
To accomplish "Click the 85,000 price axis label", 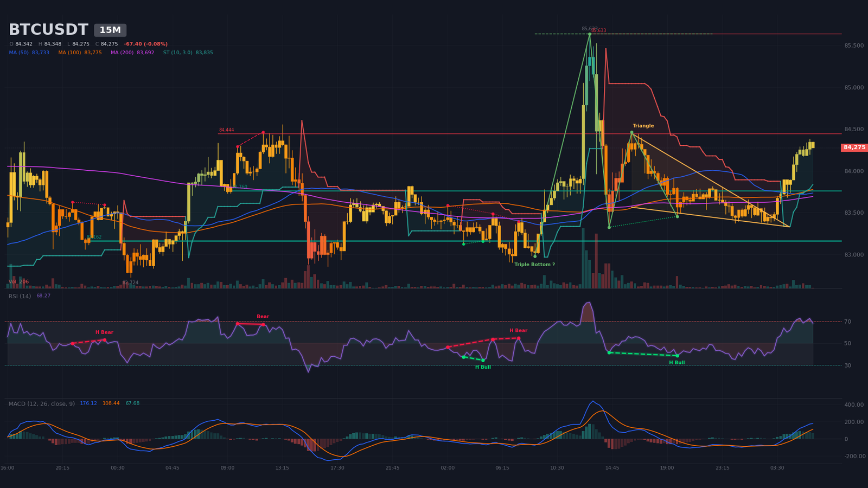I will coord(854,87).
